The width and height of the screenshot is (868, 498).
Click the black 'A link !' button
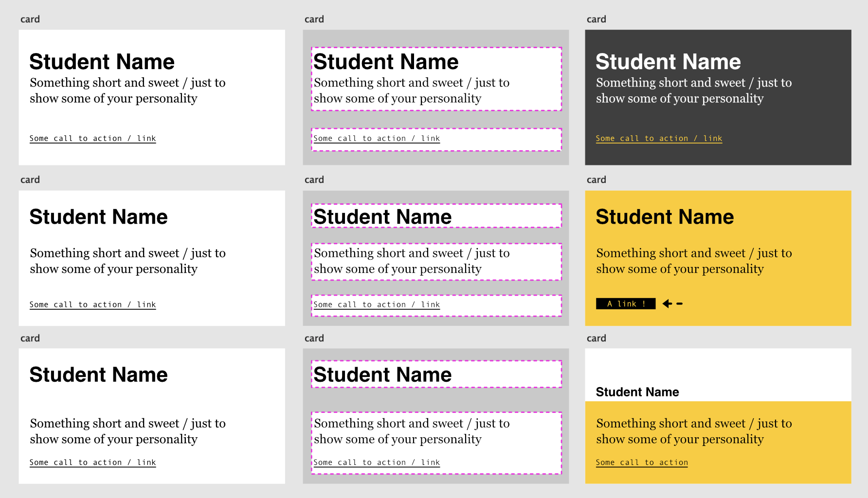pos(626,304)
